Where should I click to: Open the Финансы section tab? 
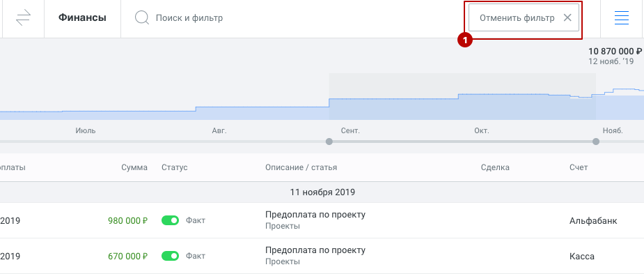tap(82, 18)
